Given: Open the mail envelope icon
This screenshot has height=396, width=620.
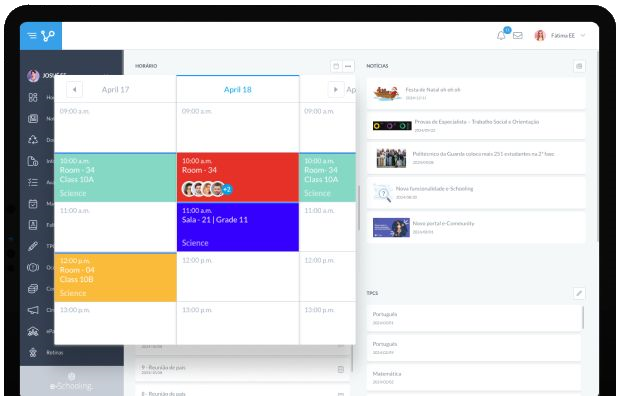Looking at the screenshot, I should [x=518, y=36].
